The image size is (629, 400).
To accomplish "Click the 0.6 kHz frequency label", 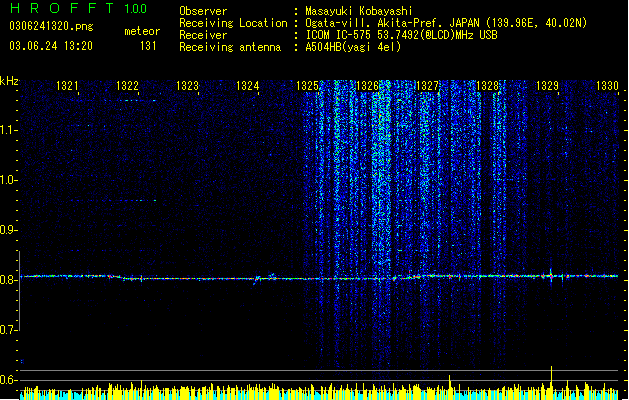I will [9, 380].
